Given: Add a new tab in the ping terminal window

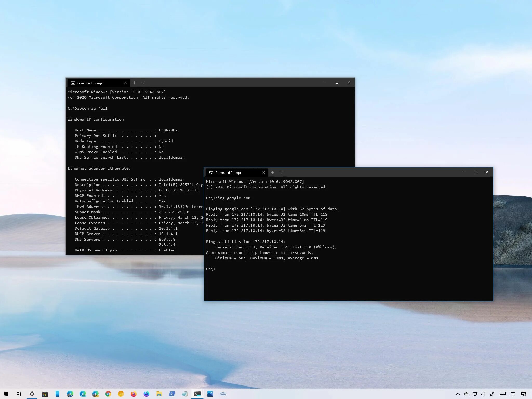Looking at the screenshot, I should tap(272, 172).
